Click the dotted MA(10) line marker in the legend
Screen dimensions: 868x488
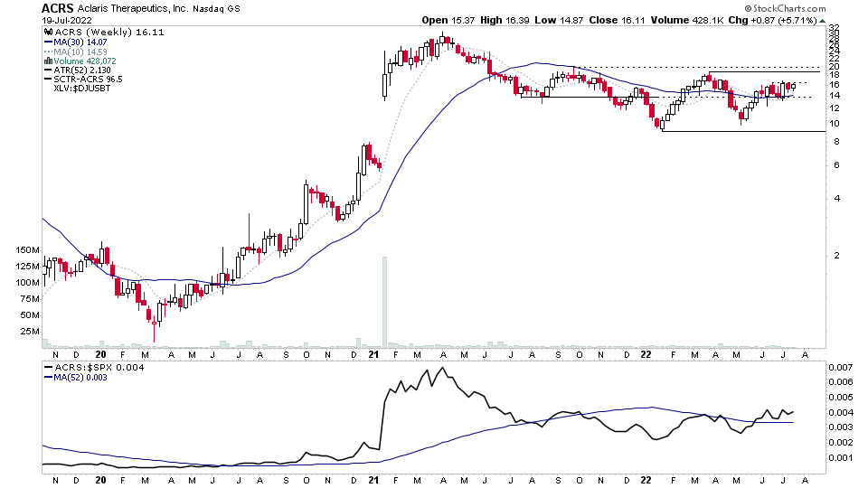click(x=48, y=52)
